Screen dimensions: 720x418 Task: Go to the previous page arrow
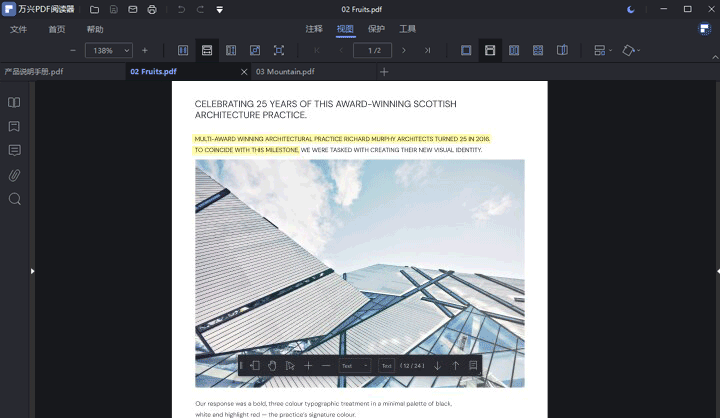point(341,51)
